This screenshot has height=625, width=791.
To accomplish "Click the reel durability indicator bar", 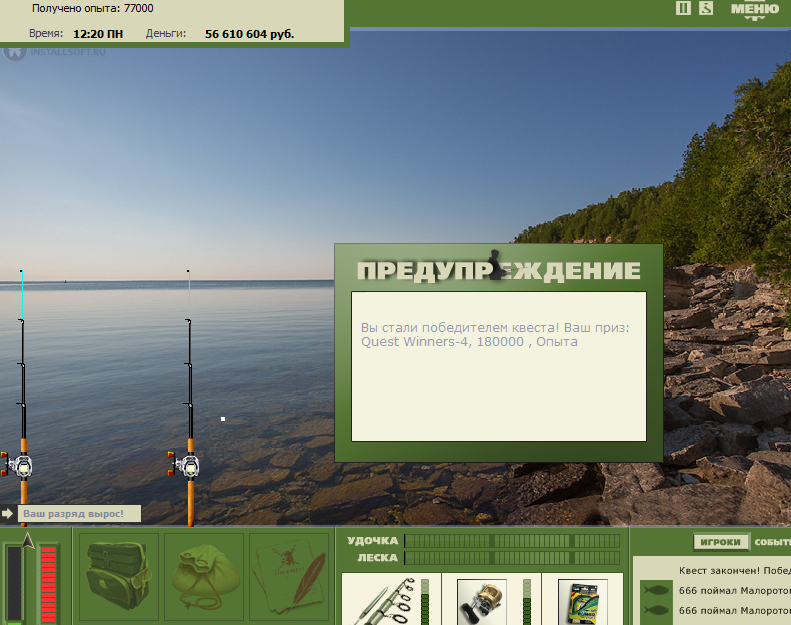I will 527,602.
